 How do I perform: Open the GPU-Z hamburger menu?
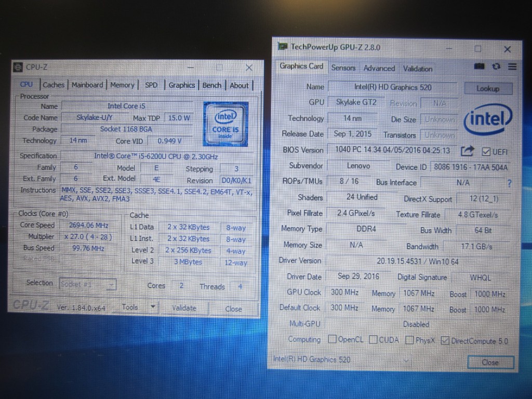(x=512, y=67)
